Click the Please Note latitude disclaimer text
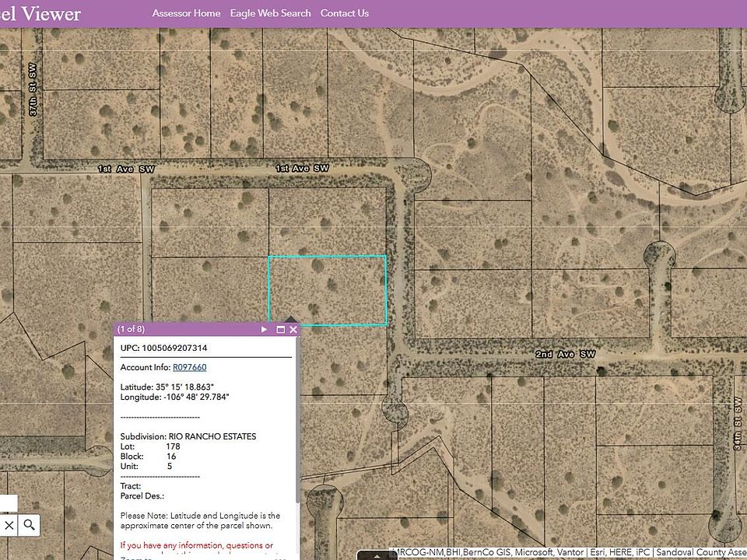Screen dimensions: 747x560 click(200, 520)
